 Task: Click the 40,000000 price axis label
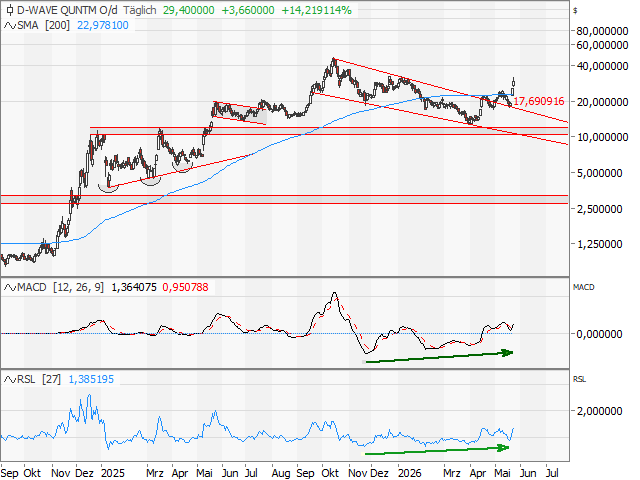(602, 66)
